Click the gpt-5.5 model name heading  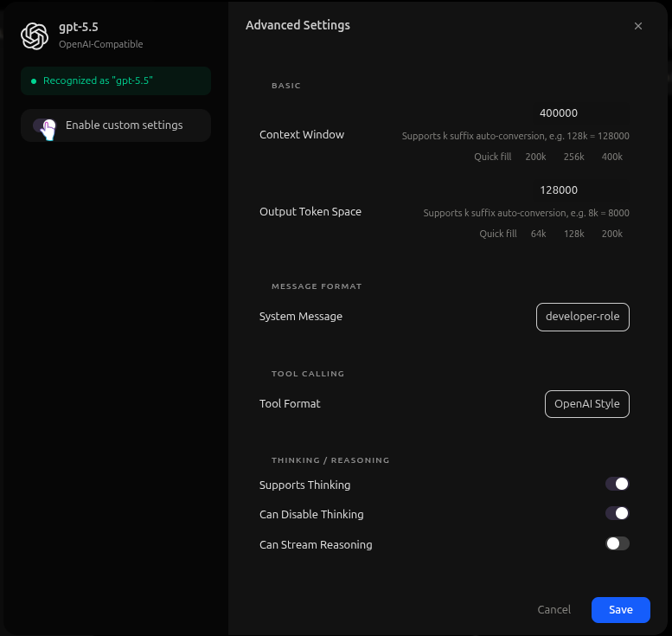tap(79, 27)
